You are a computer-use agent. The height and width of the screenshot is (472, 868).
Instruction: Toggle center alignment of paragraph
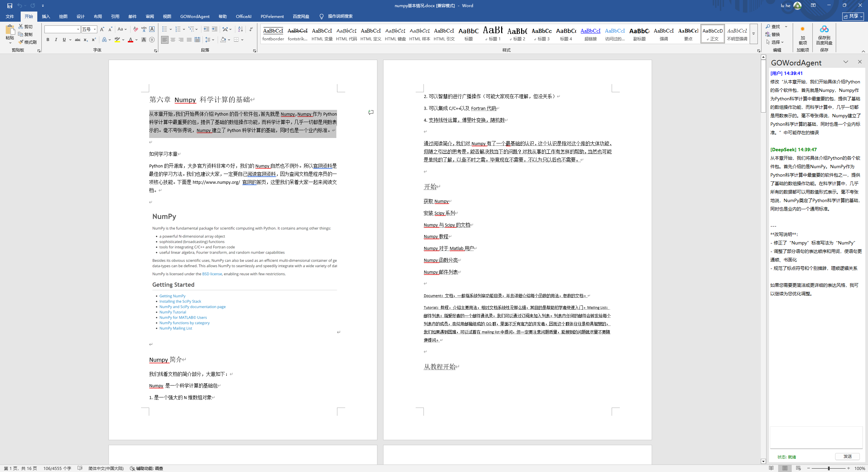tap(173, 40)
